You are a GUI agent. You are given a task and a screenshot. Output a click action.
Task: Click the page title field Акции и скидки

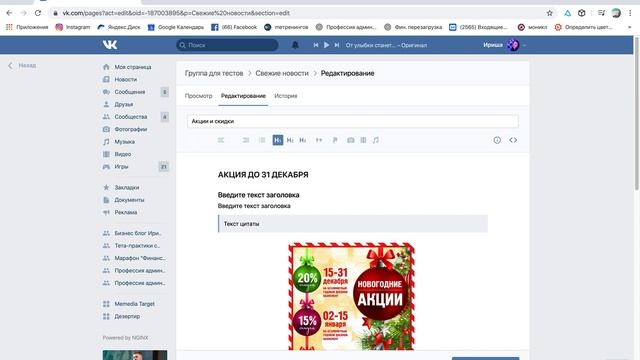pyautogui.click(x=353, y=121)
